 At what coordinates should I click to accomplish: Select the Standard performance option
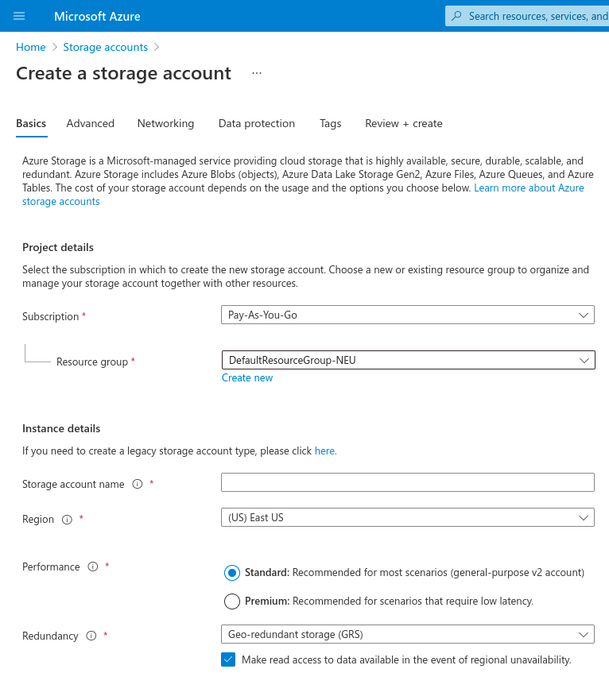[x=232, y=573]
